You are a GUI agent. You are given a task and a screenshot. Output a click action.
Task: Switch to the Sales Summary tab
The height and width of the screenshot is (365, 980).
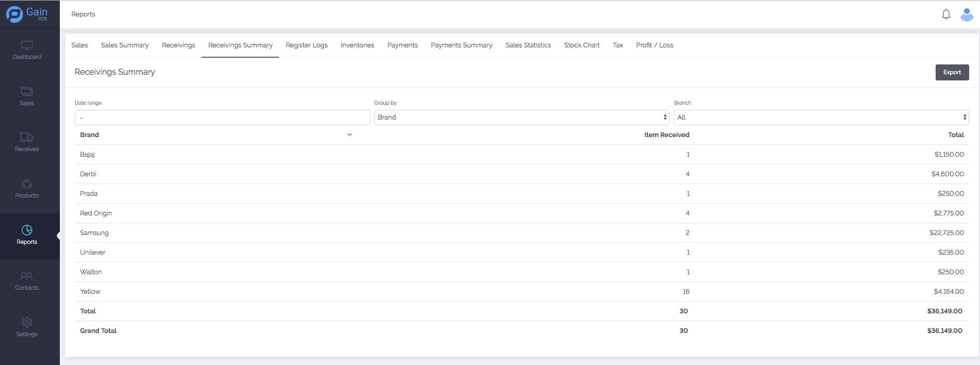pyautogui.click(x=125, y=45)
